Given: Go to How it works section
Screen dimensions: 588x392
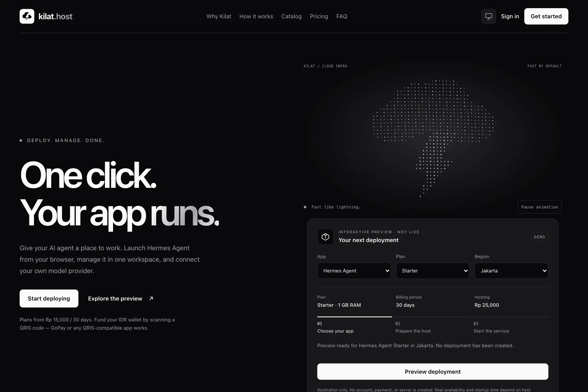Looking at the screenshot, I should (256, 16).
